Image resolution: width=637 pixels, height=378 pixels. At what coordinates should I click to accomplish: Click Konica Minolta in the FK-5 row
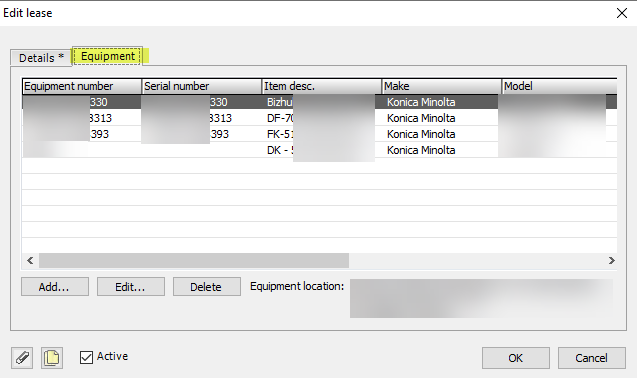[x=421, y=134]
